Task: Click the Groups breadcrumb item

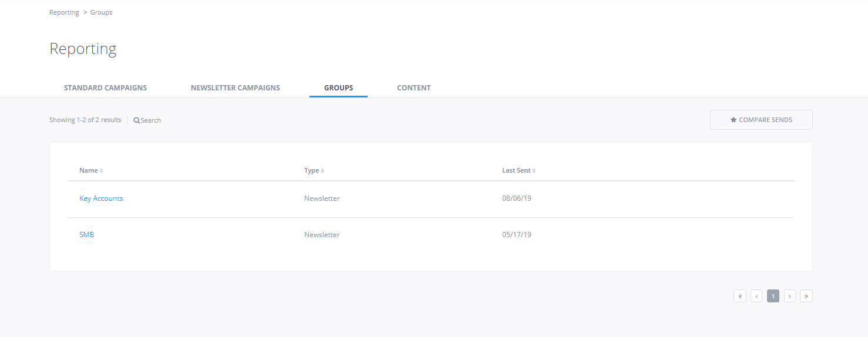Action: 101,12
